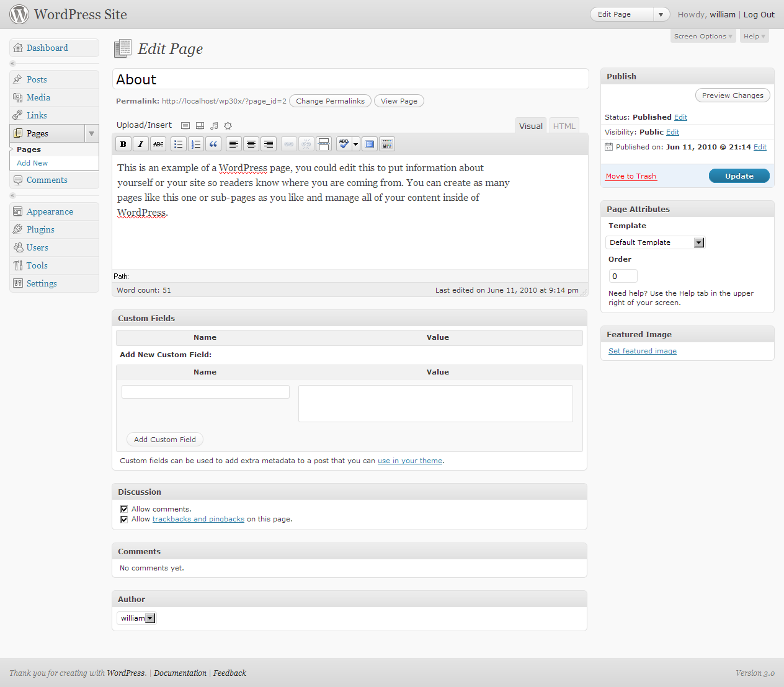This screenshot has width=784, height=687.
Task: Click the Add Custom Field button
Action: 165,440
